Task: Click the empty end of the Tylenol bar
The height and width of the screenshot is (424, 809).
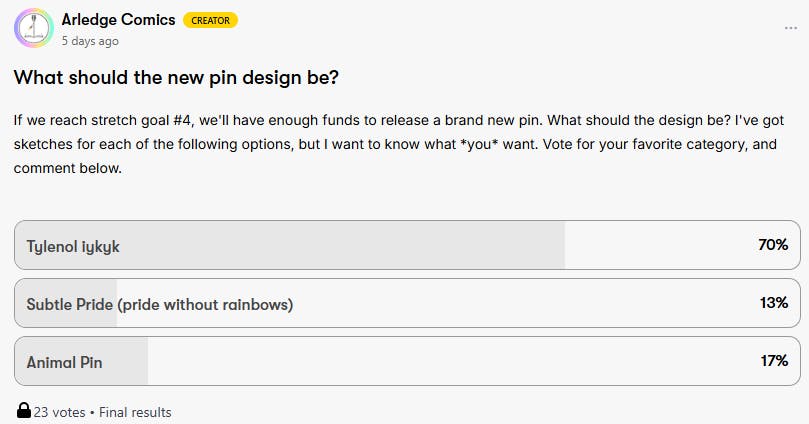Action: (660, 246)
